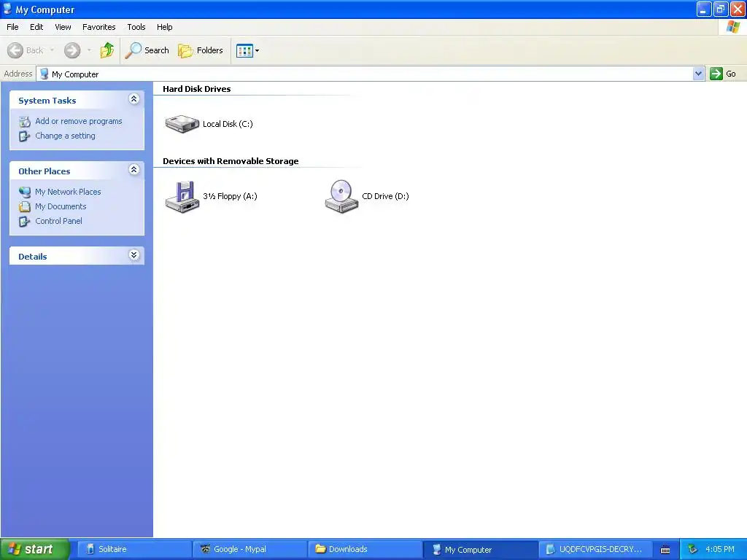Switch to the Downloads taskbar button
This screenshot has height=560, width=747.
coord(365,549)
